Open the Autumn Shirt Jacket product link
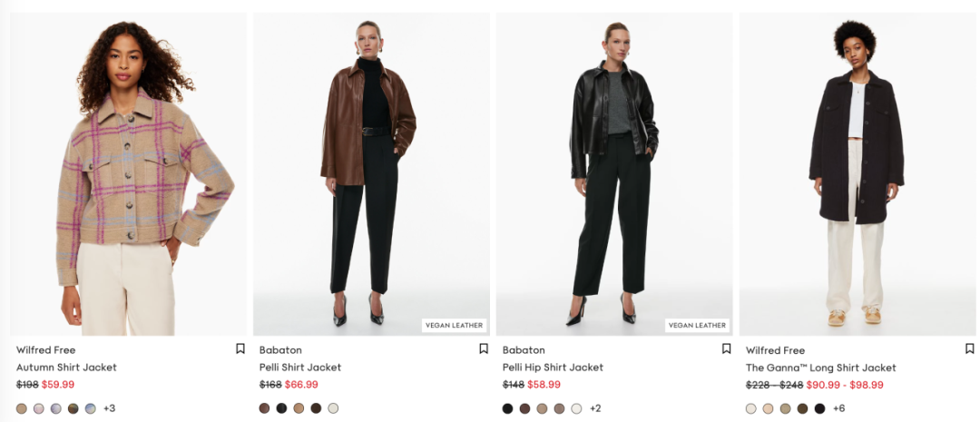 [66, 368]
